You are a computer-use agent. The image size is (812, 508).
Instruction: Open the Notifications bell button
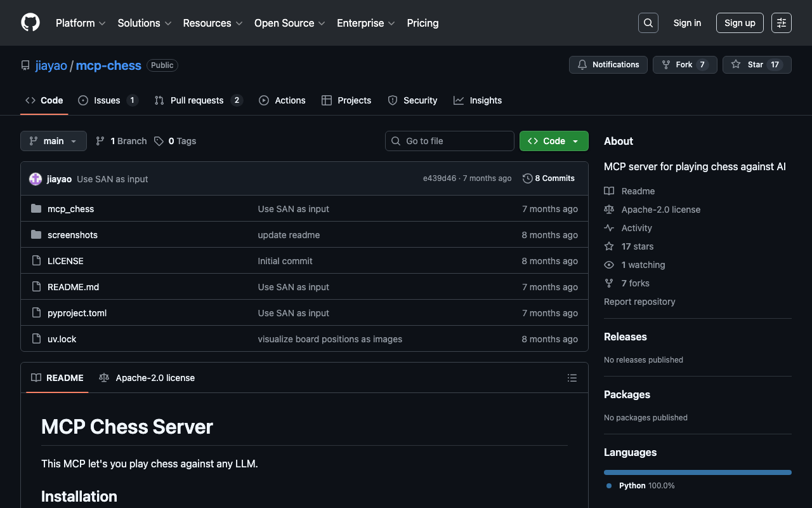coord(608,65)
